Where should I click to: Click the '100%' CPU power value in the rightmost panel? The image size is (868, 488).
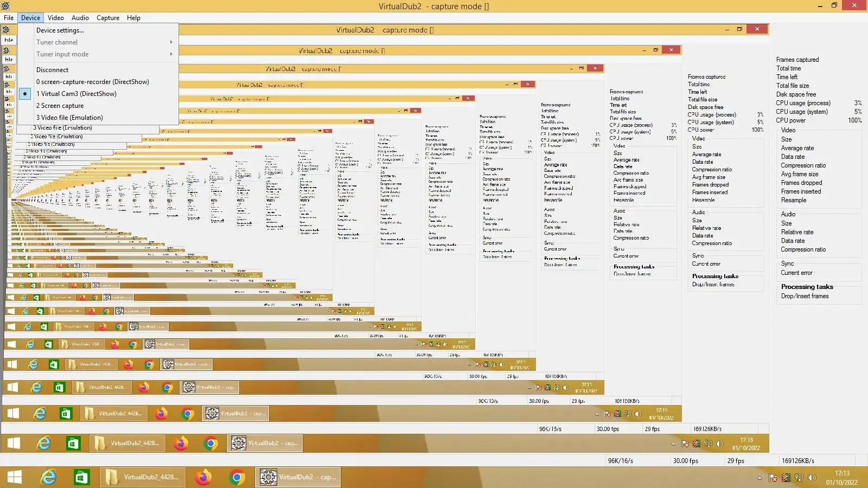(855, 120)
